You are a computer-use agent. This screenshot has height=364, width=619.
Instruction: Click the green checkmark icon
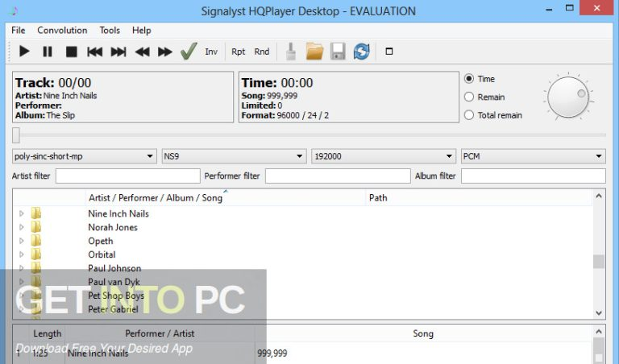tap(189, 52)
